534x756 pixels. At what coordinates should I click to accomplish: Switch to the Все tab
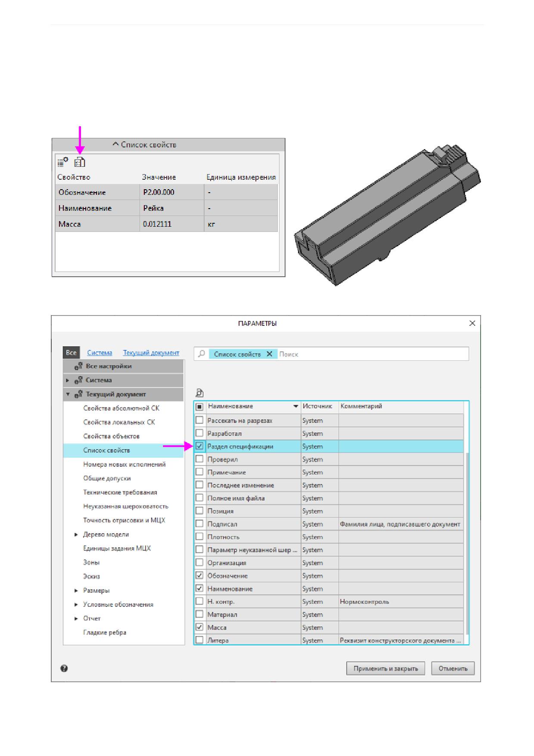tap(71, 353)
